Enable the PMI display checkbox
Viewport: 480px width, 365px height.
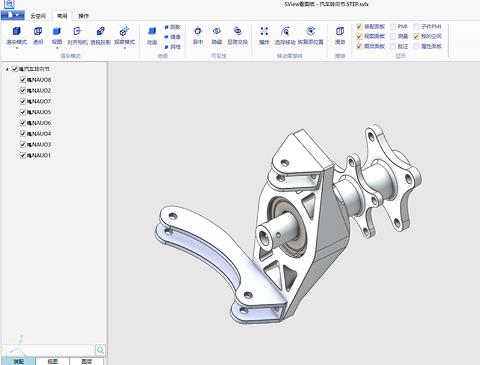[x=393, y=26]
